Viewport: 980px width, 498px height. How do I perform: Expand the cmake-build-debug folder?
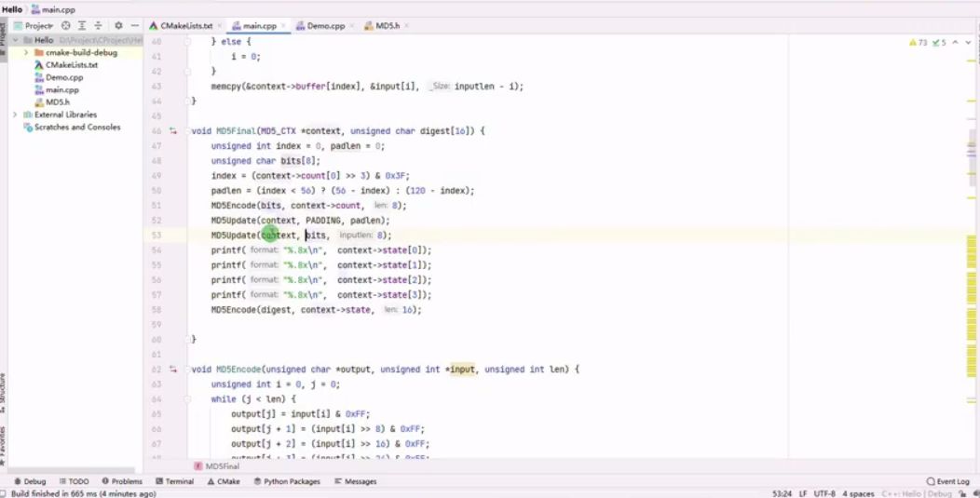point(26,52)
